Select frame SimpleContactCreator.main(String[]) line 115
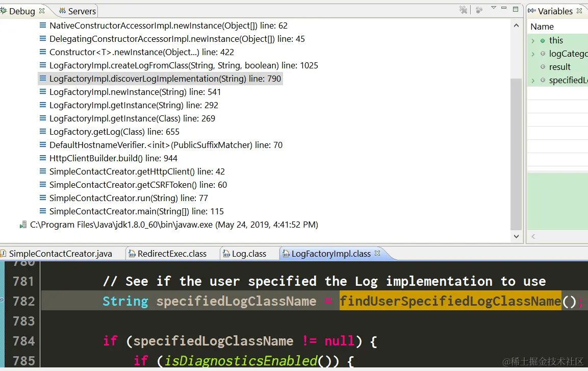The height and width of the screenshot is (371, 588). point(137,211)
